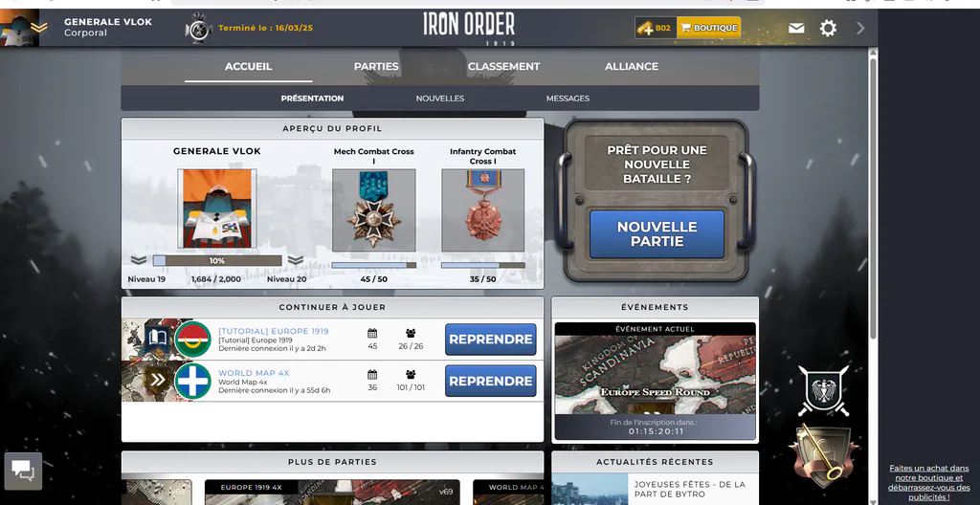Click the Infantry Combat Cross I medal
Screen dimensions: 980x505
[x=483, y=210]
